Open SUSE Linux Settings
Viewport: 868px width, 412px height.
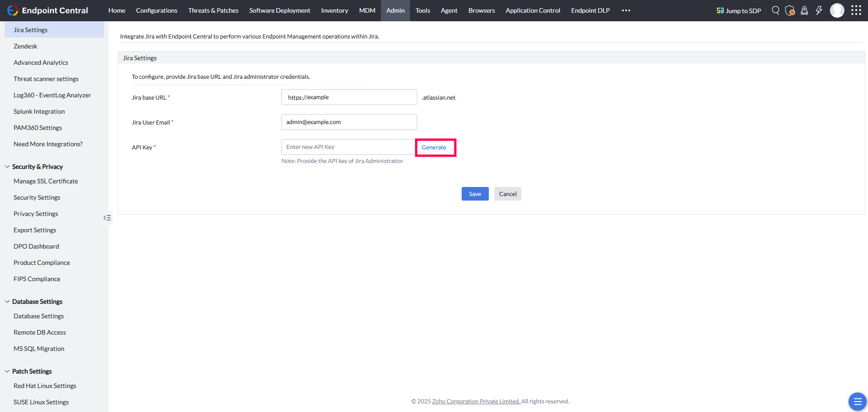[x=41, y=402]
